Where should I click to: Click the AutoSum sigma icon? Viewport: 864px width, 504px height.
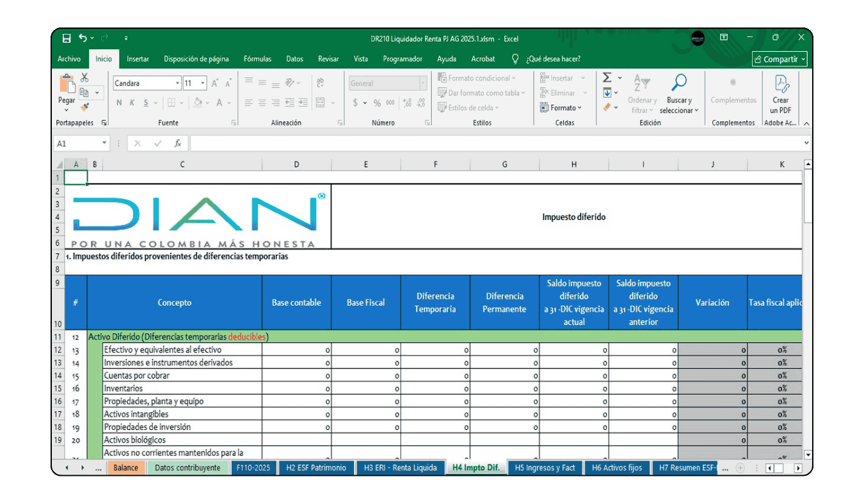click(x=607, y=78)
